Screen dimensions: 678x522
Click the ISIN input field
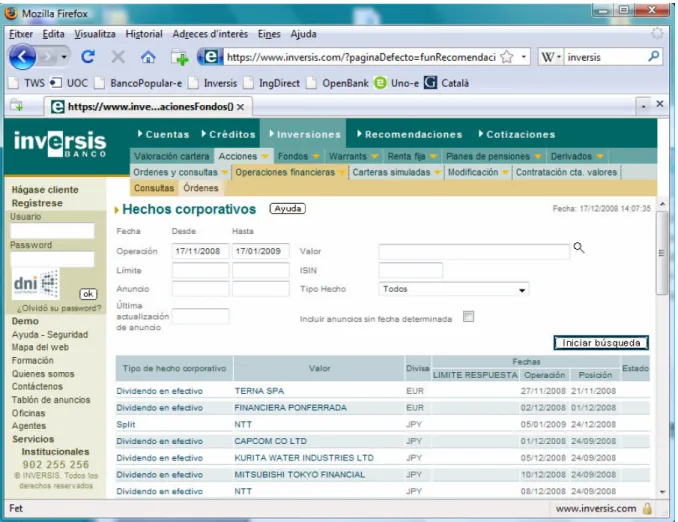tap(410, 270)
